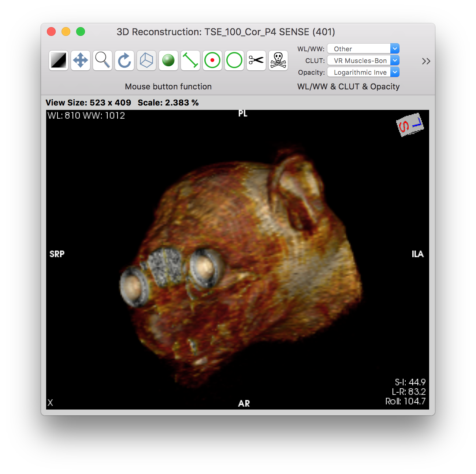Select the WL/WW contrast adjustment tool
The image size is (476, 474).
[59, 60]
